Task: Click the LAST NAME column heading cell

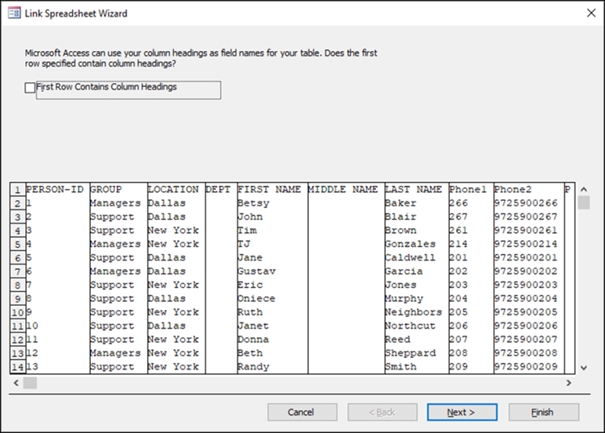Action: 416,189
